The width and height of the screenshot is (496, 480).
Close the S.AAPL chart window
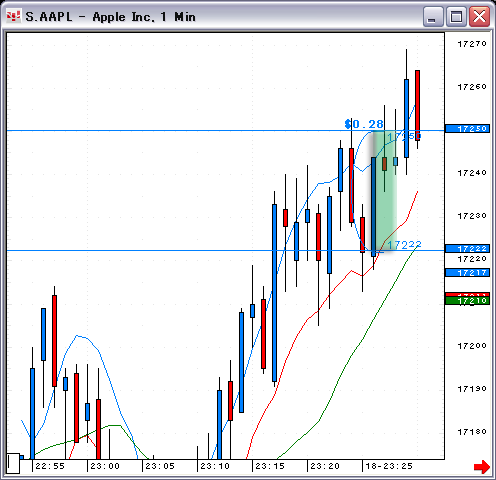pos(479,16)
